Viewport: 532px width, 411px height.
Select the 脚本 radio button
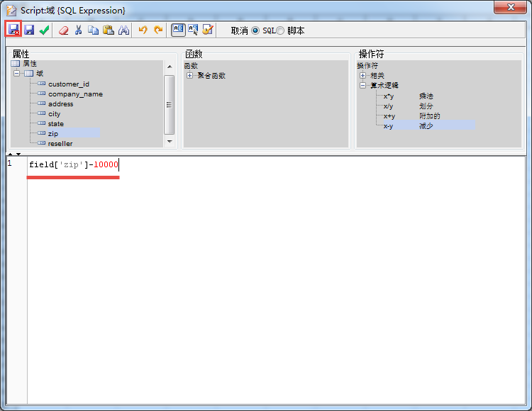pyautogui.click(x=280, y=31)
